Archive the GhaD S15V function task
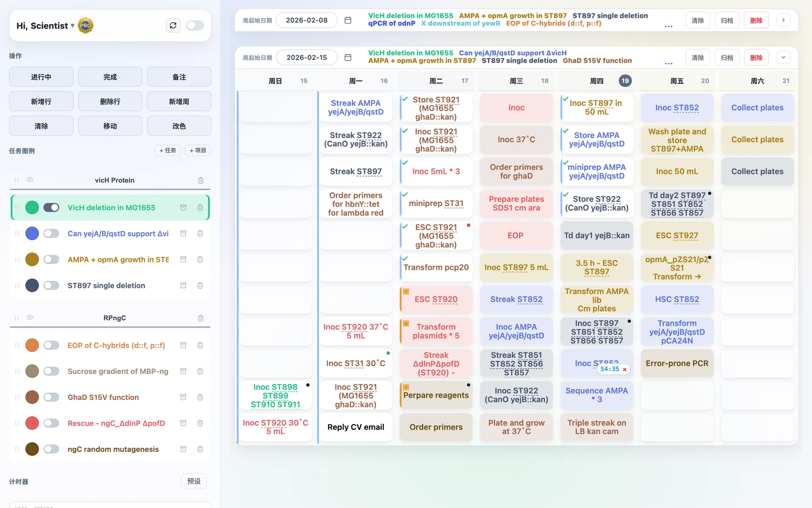Viewport: 812px width, 508px height. tap(183, 397)
